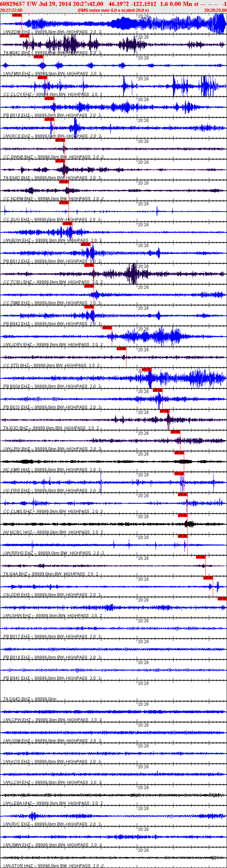
Task: Select the red pick marker on the TA.E04D trace
Action: (x=60, y=161)
